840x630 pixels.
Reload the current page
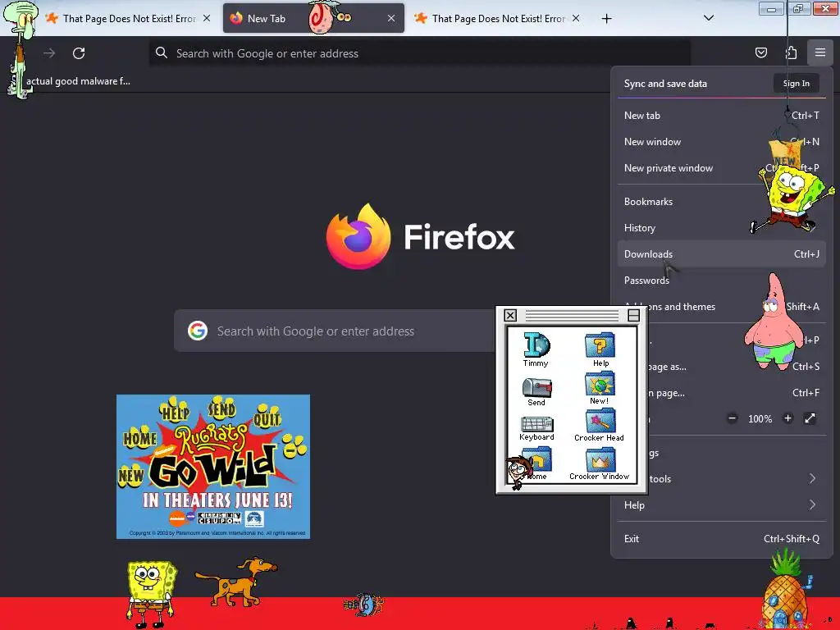[x=79, y=53]
